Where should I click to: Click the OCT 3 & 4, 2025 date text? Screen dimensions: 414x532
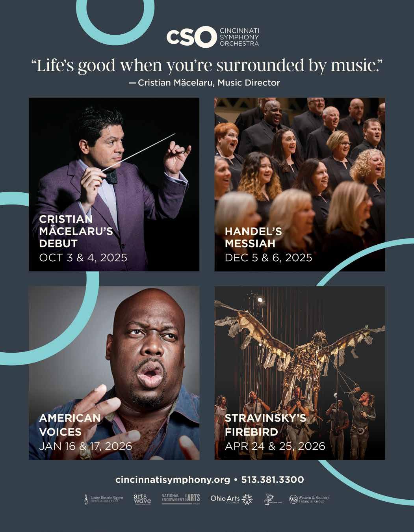[x=83, y=258]
